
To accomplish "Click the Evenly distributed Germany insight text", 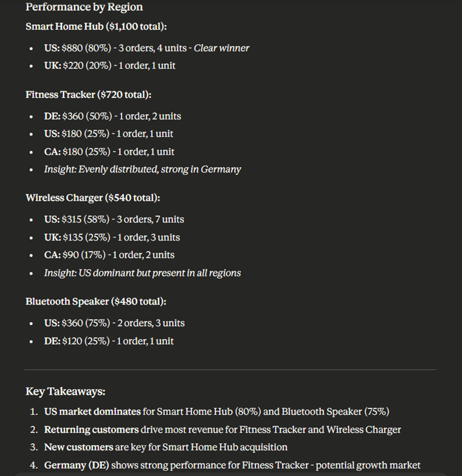I will 143,169.
